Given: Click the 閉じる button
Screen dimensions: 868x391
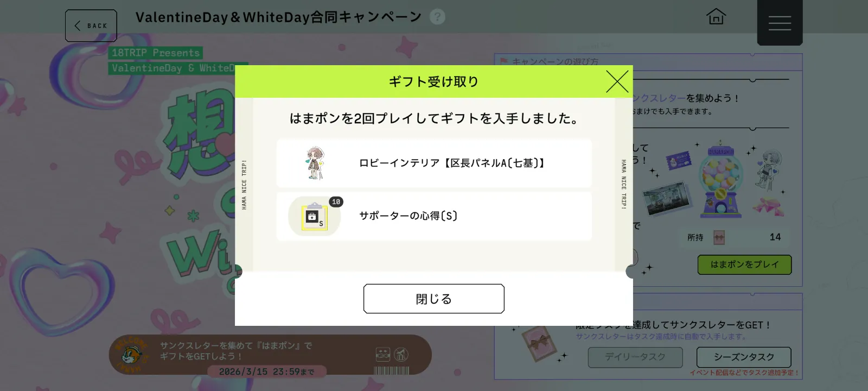Looking at the screenshot, I should click(x=434, y=299).
